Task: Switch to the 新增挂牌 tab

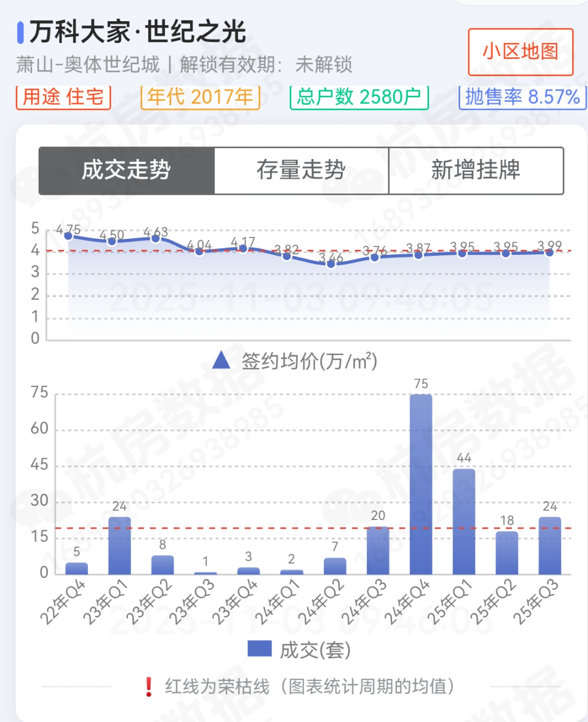Action: point(476,170)
